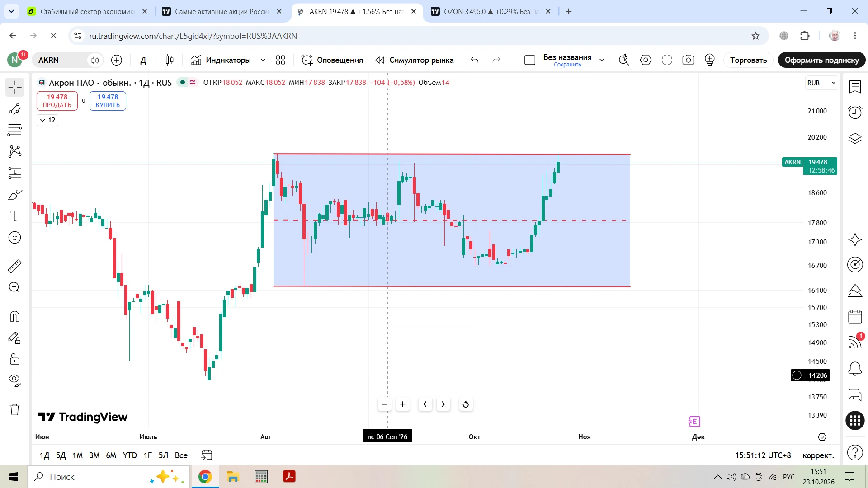The image size is (868, 488).
Task: Open the calendar panel on right sidebar
Action: pyautogui.click(x=855, y=316)
